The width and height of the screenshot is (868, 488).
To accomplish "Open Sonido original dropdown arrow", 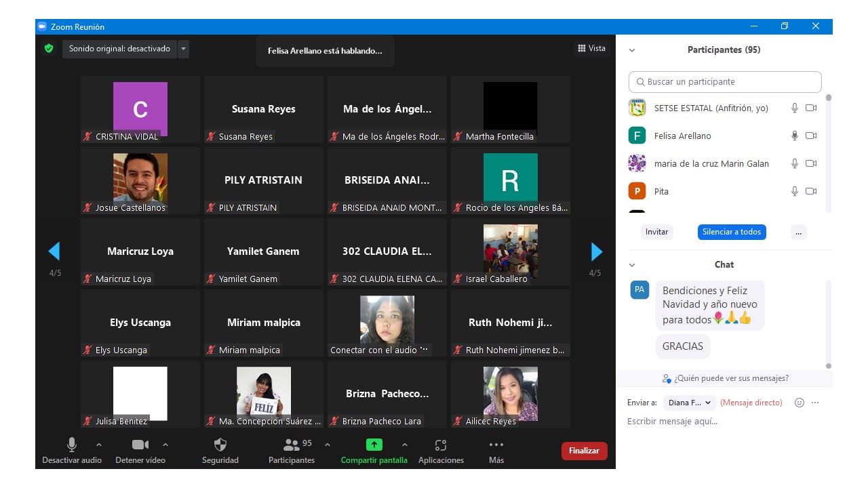I will tap(183, 49).
